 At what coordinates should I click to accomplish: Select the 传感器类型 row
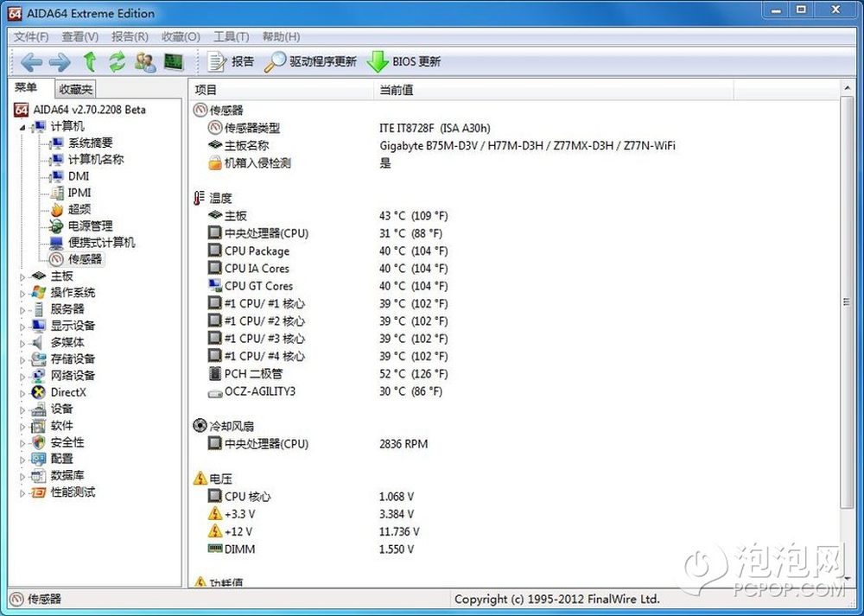coord(512,129)
